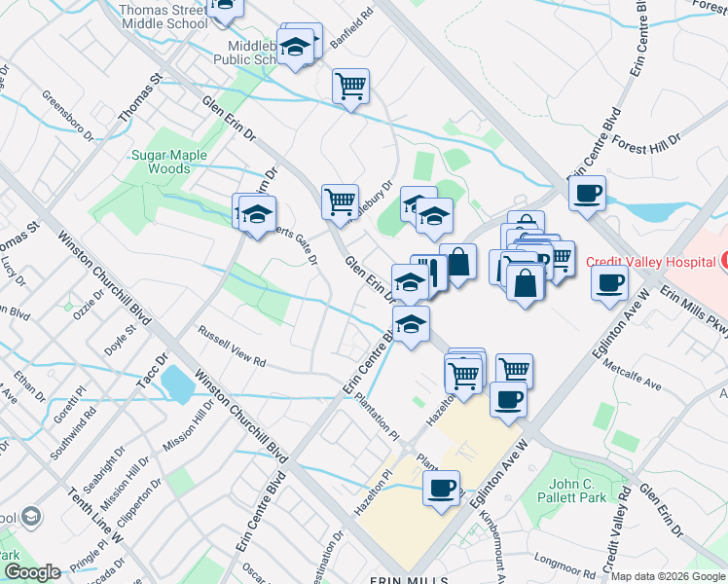Click the shopping cart marker near Banfield Rd
The width and height of the screenshot is (728, 584).
tap(350, 87)
